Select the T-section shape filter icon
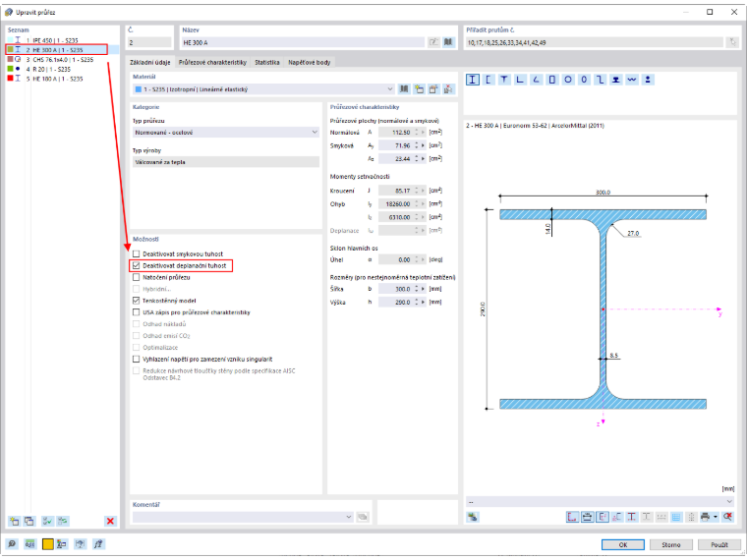This screenshot has height=560, width=747. click(x=504, y=80)
